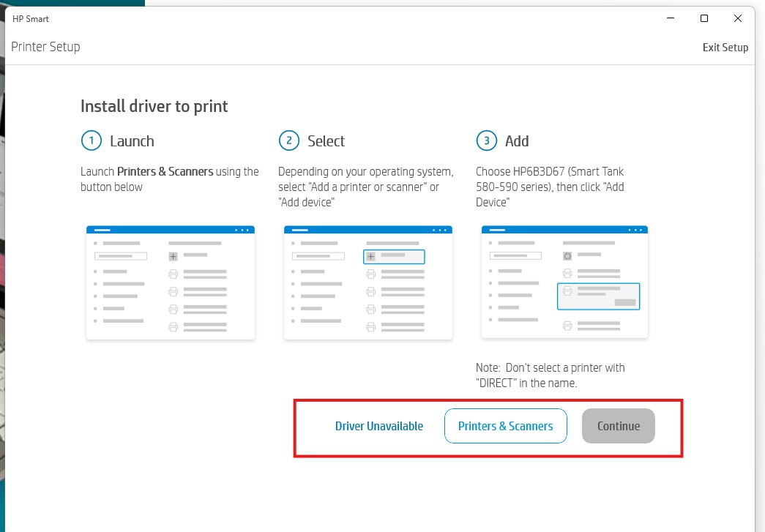
Task: Click the Launch step illustration
Action: coord(171,282)
